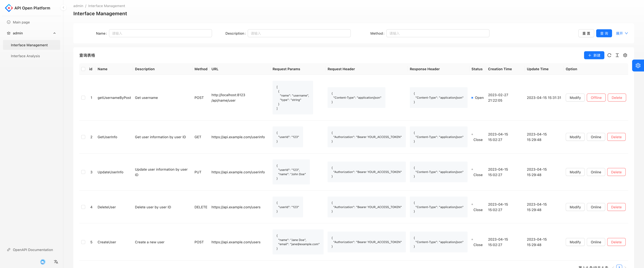The width and height of the screenshot is (644, 268).
Task: Click the 新建 add new interface button
Action: 595,55
